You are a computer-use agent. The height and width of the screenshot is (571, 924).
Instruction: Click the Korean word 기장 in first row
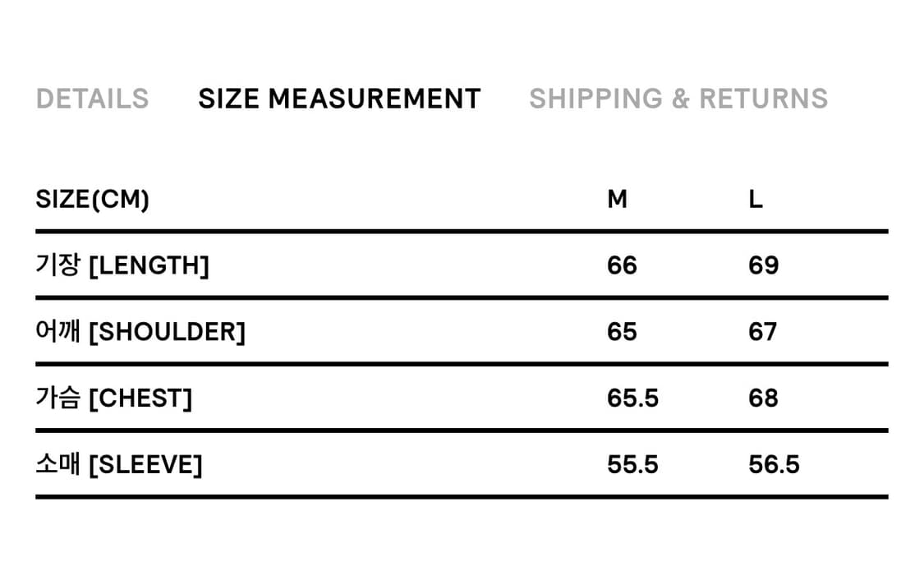click(57, 265)
